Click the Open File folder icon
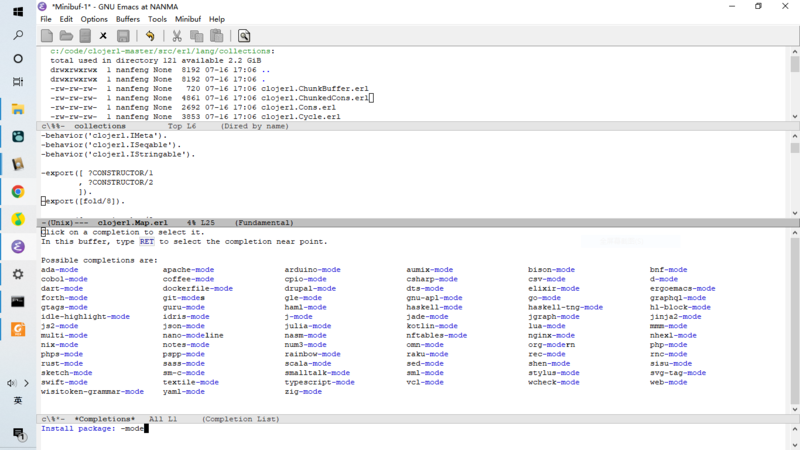This screenshot has width=800, height=450. coord(66,36)
